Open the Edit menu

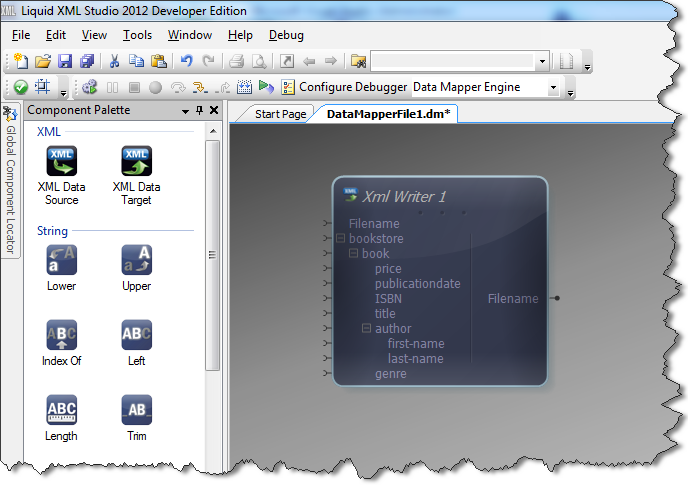56,35
